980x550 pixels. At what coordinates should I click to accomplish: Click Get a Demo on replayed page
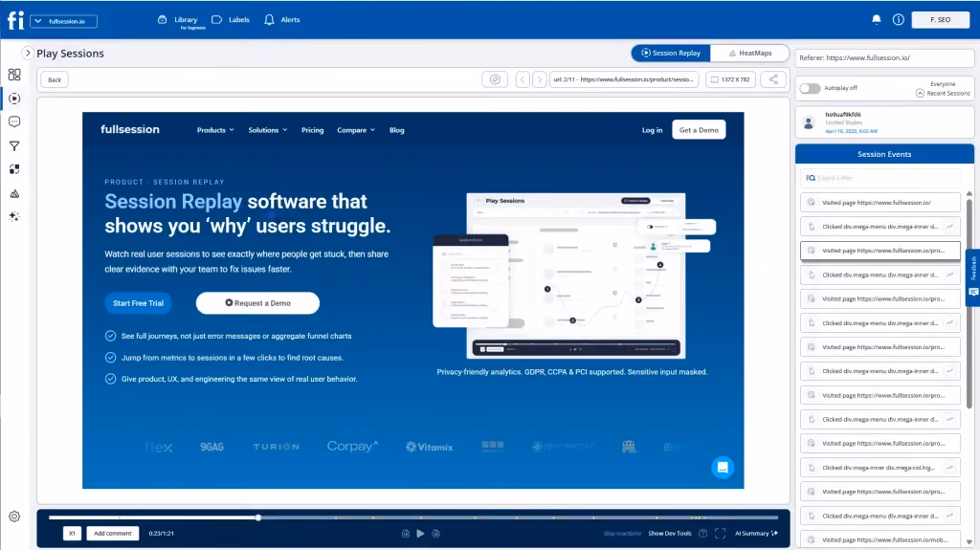[x=699, y=130]
